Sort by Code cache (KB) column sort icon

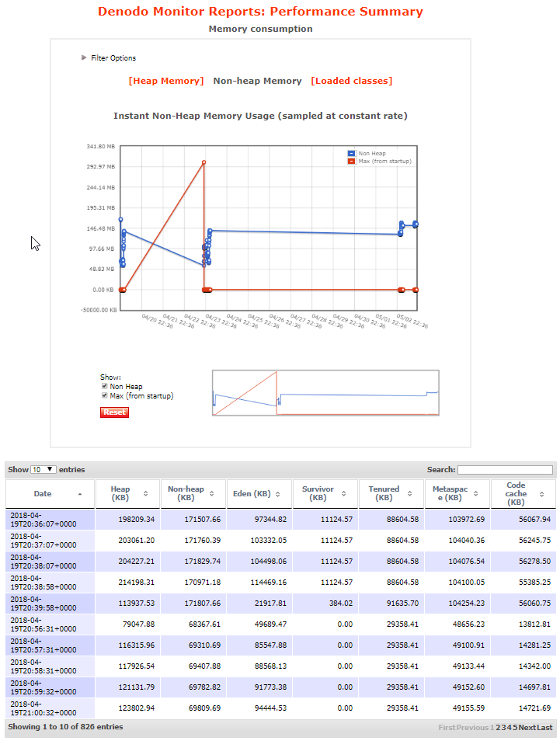pos(541,494)
